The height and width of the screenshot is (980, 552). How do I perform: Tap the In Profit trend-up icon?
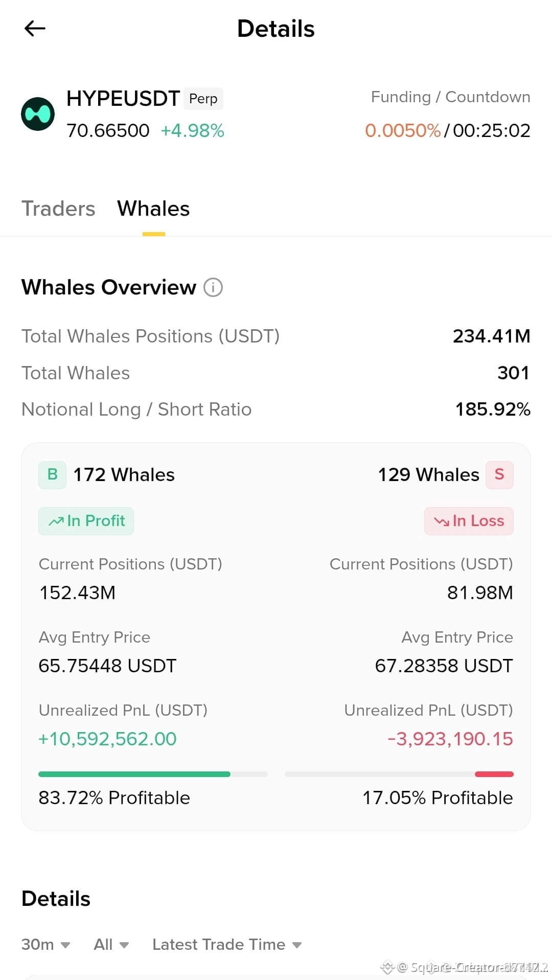(56, 521)
